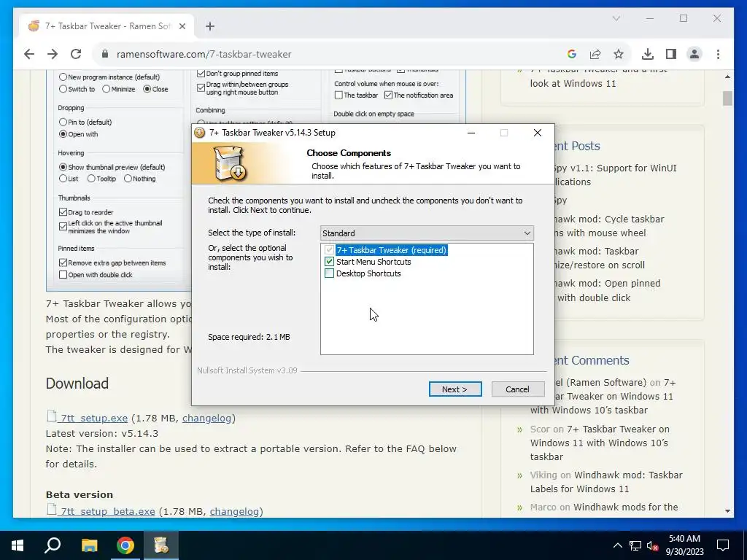The height and width of the screenshot is (560, 747).
Task: Download 7tt_setup.exe link
Action: click(x=94, y=418)
